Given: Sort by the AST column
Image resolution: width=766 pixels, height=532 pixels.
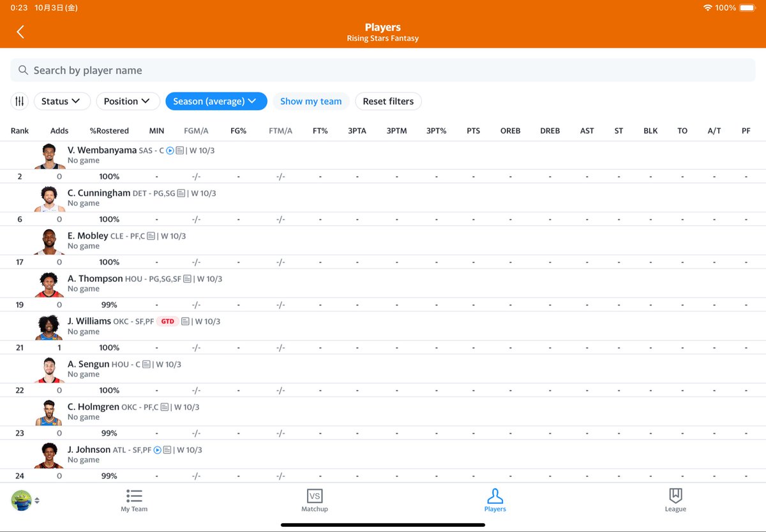Looking at the screenshot, I should 587,131.
